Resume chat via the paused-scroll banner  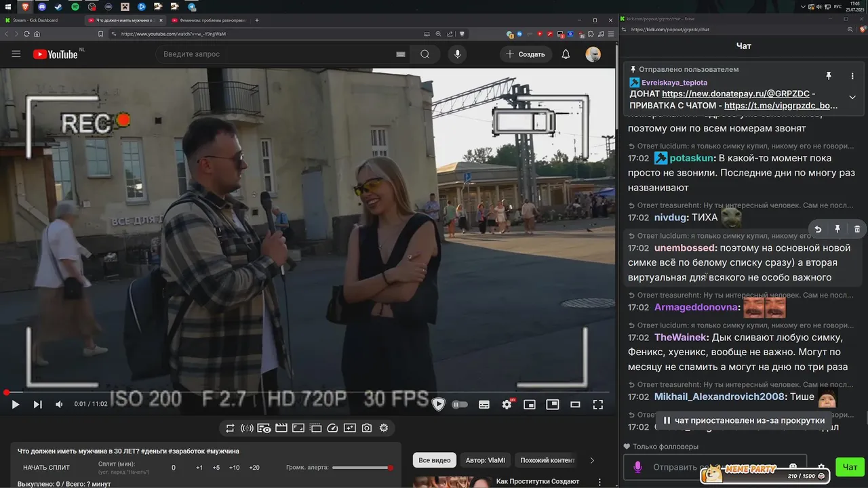pyautogui.click(x=743, y=420)
